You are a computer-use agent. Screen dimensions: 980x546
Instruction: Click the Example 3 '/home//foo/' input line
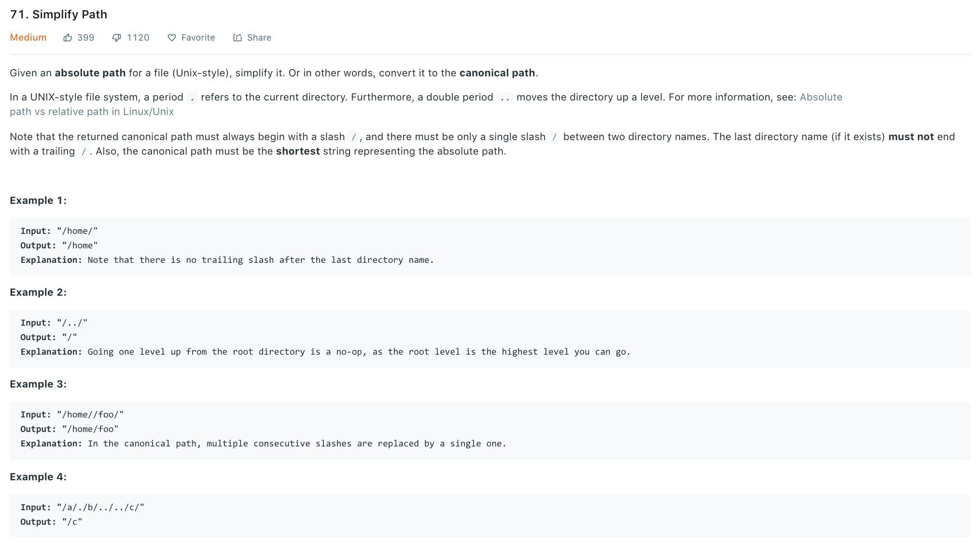[x=72, y=415]
